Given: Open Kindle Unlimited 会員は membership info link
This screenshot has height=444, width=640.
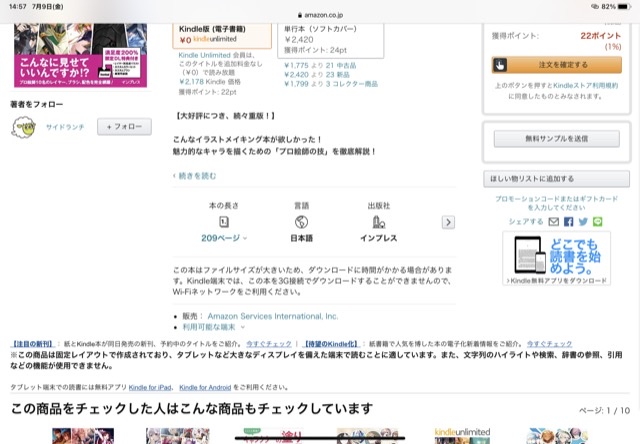Looking at the screenshot, I should (x=217, y=55).
